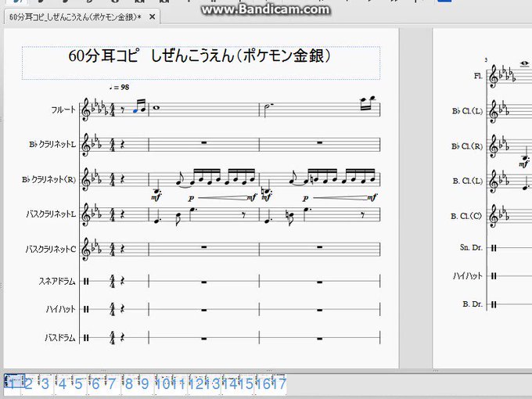This screenshot has width=532, height=399.
Task: Close the 60分耳コピ score tab
Action: tap(152, 16)
